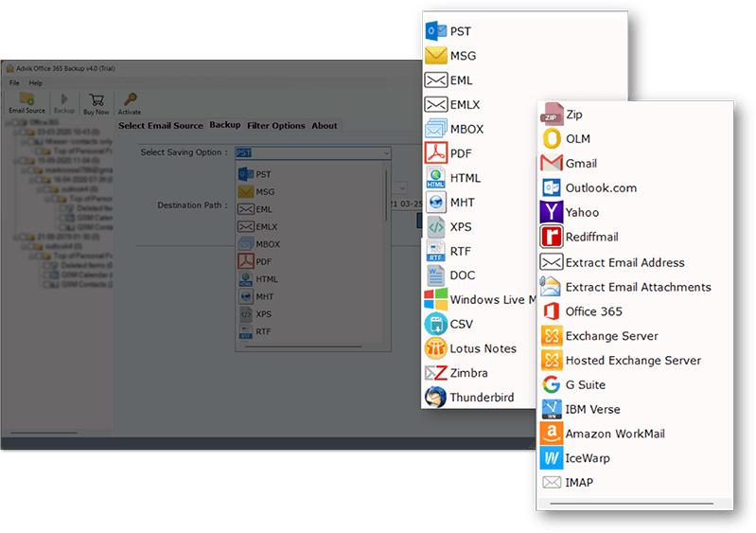Choose Zip archive icon

tap(552, 115)
